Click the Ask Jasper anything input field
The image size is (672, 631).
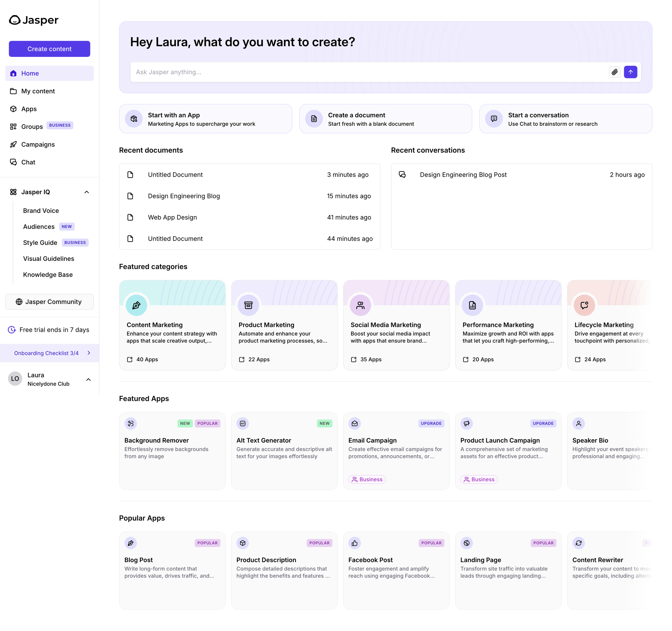(368, 72)
